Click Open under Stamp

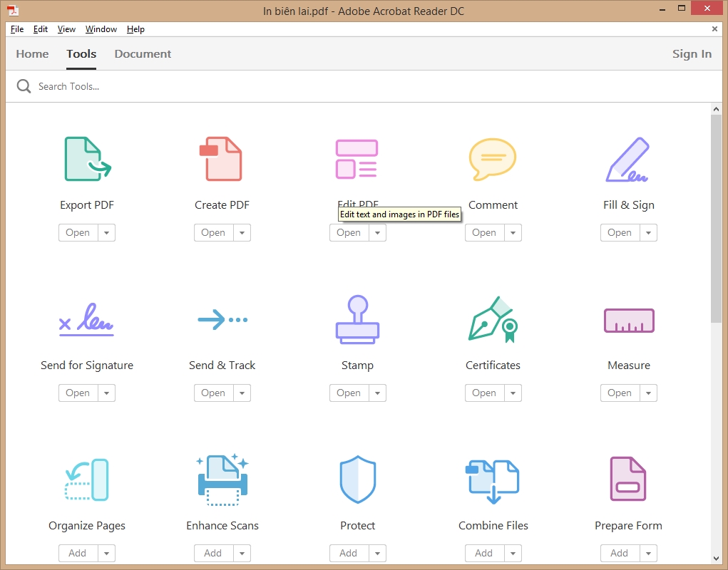tap(349, 393)
